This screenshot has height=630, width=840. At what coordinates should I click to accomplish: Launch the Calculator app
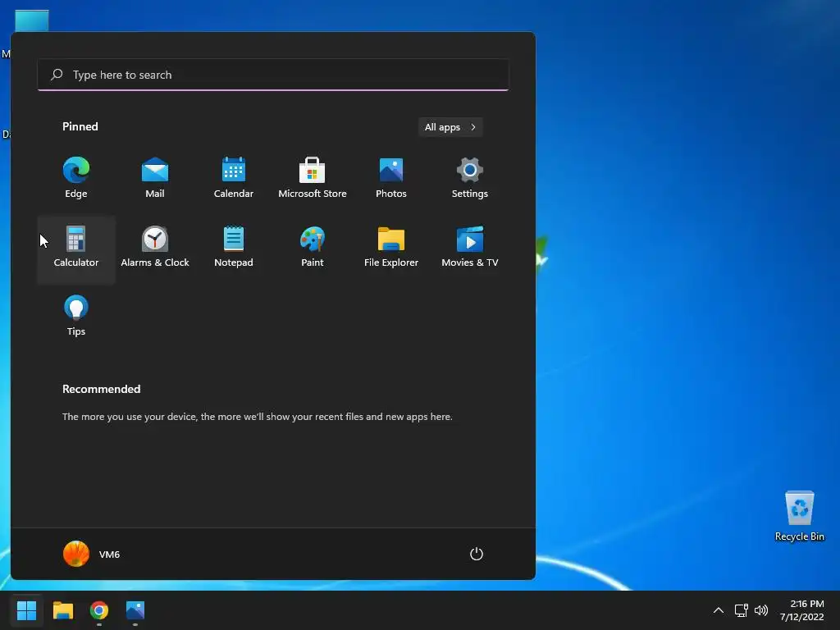pyautogui.click(x=76, y=249)
